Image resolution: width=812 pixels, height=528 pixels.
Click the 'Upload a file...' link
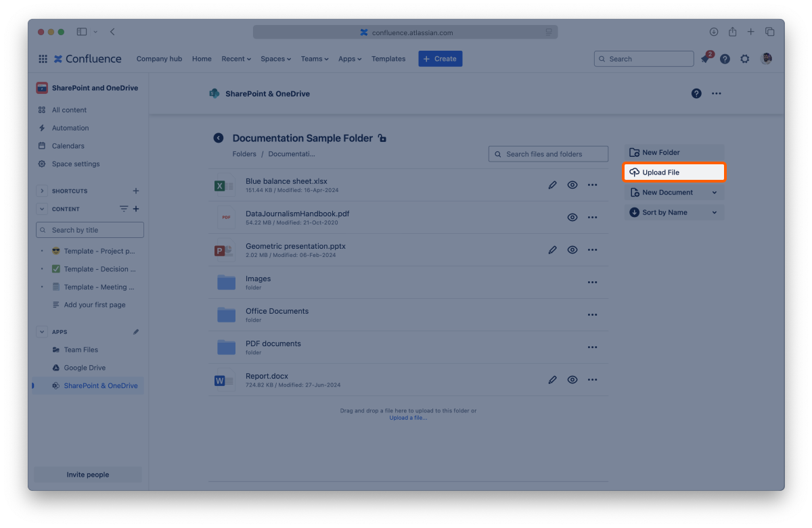(408, 418)
